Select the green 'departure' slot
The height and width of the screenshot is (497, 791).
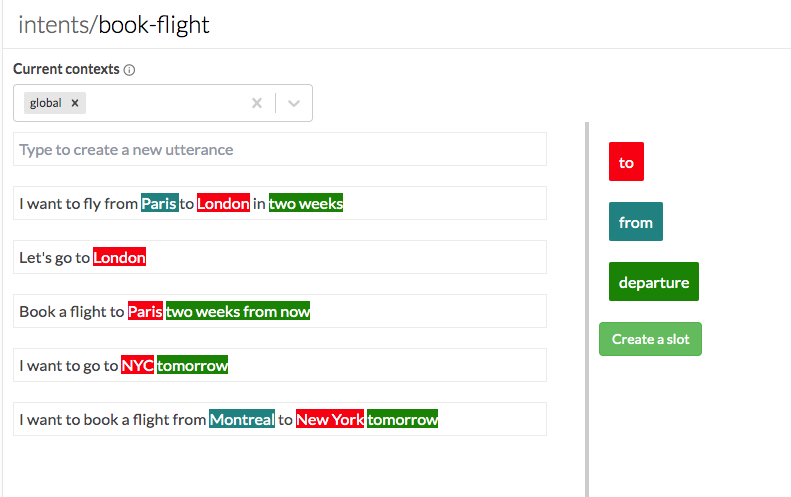(654, 282)
